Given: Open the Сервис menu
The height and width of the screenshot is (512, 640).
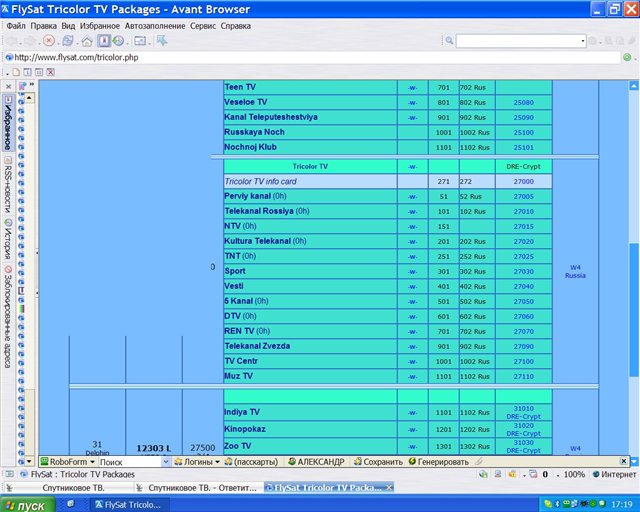Looking at the screenshot, I should (x=203, y=26).
